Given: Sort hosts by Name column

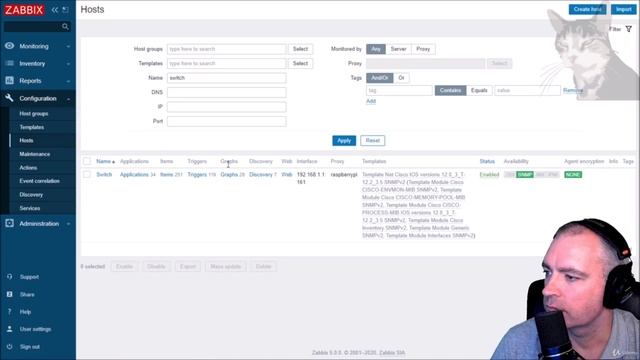Looking at the screenshot, I should pos(105,162).
